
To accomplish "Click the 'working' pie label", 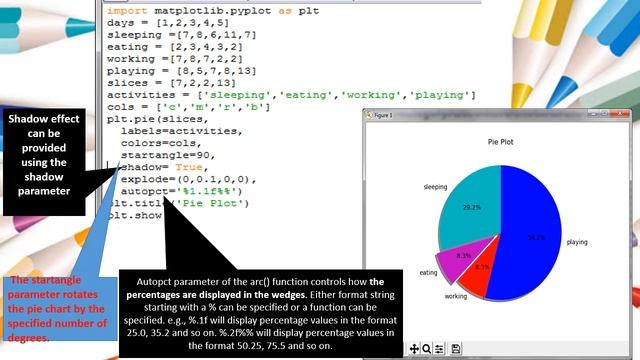I will coord(456,296).
